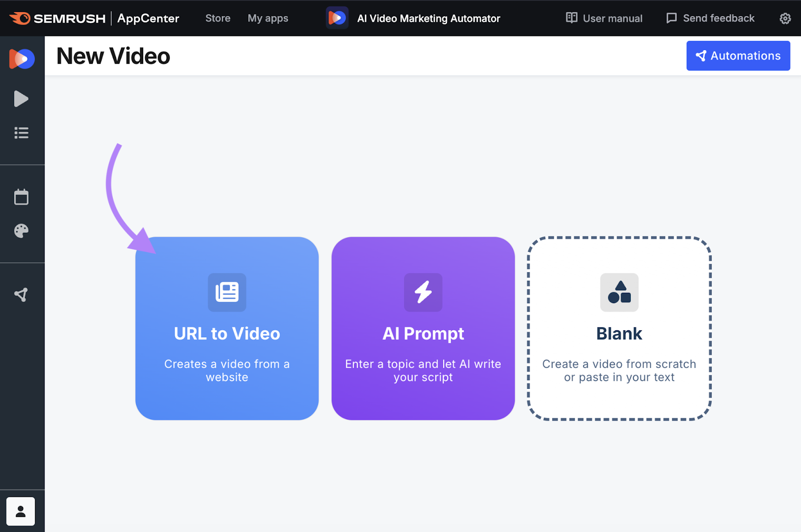
Task: Click the lightning bolt icon on AI Prompt
Action: (423, 292)
